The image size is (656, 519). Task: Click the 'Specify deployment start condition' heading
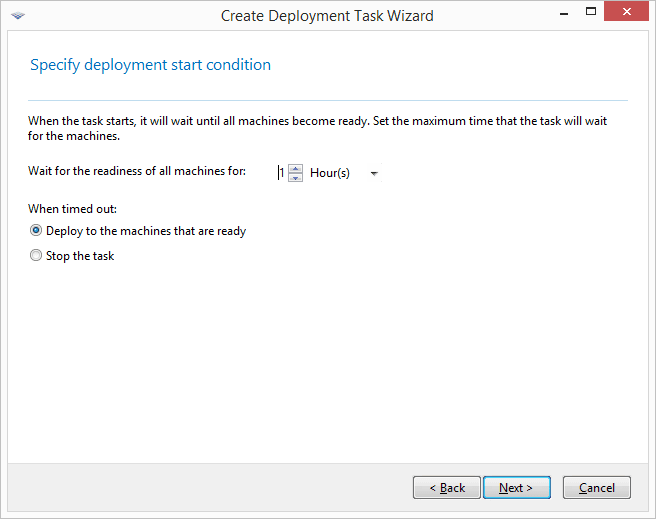150,65
